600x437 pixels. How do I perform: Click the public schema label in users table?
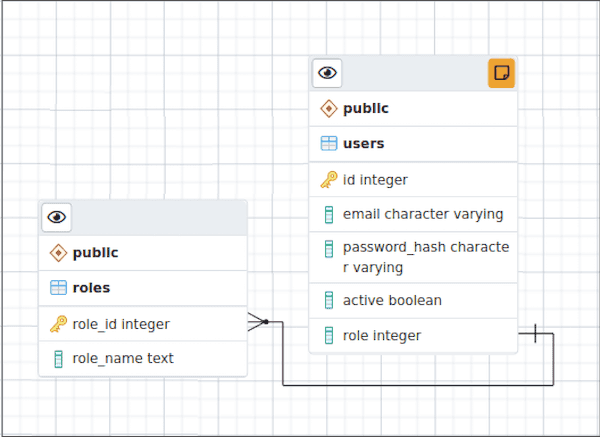coord(365,108)
